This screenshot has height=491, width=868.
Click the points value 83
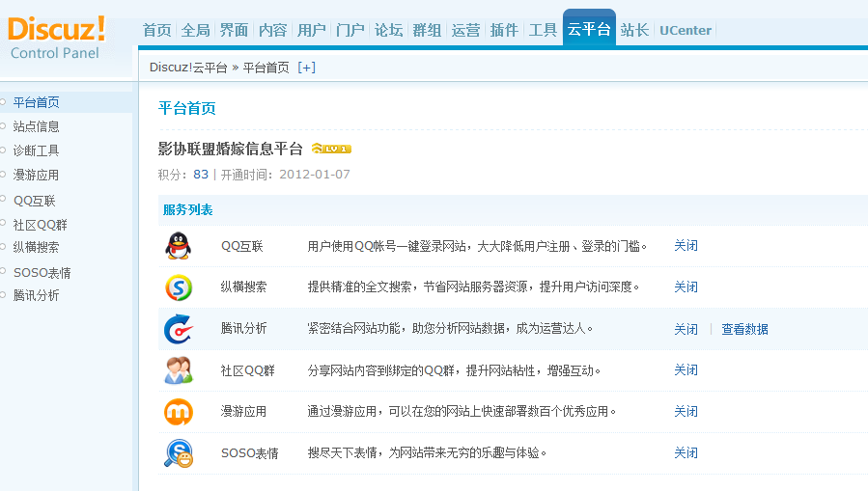click(x=201, y=175)
